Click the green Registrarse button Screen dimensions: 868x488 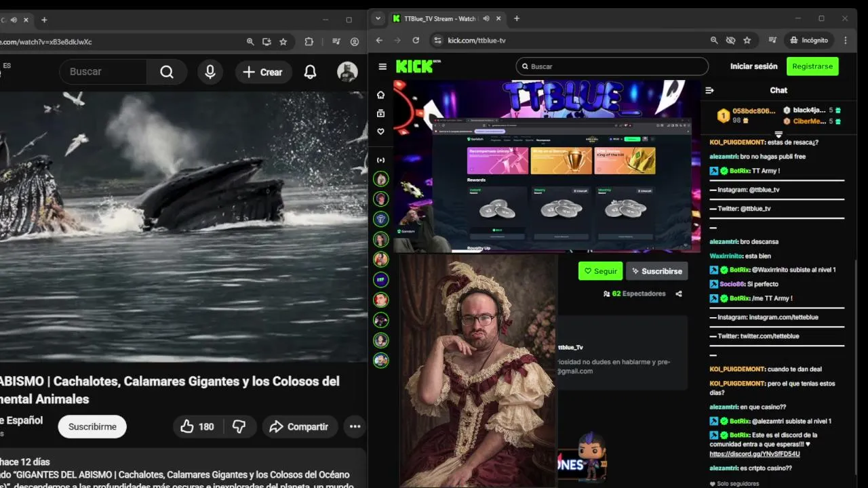pos(812,66)
